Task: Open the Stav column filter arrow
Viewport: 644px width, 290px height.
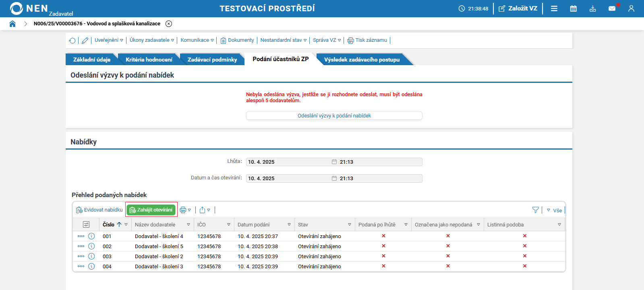Action: point(350,224)
